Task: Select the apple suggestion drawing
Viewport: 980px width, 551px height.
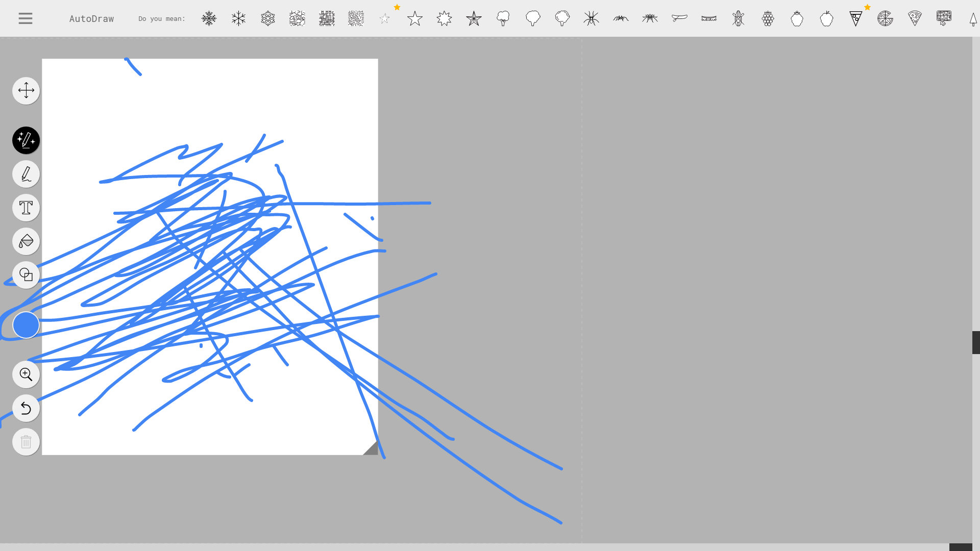Action: click(x=826, y=19)
